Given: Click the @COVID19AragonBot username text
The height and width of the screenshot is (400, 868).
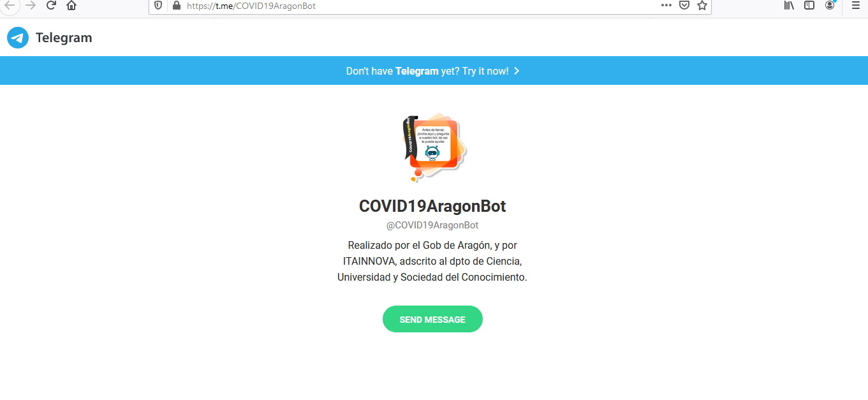Looking at the screenshot, I should (432, 225).
